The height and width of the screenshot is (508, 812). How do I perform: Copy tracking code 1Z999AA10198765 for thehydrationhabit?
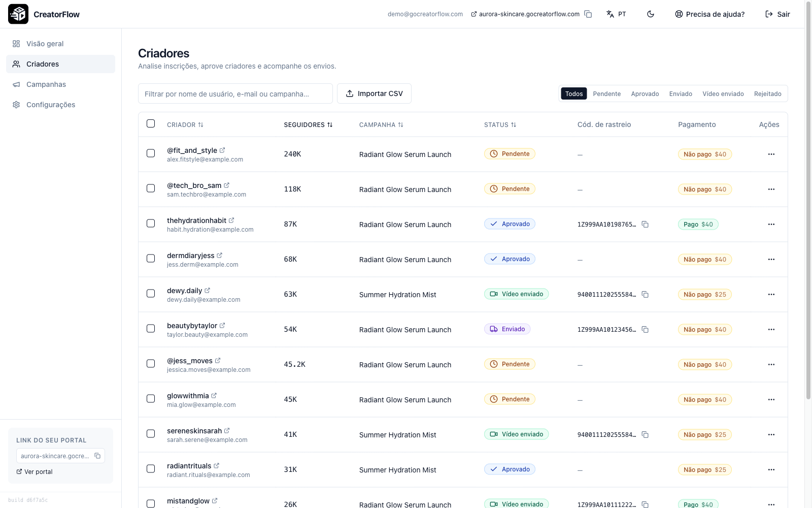pos(645,225)
